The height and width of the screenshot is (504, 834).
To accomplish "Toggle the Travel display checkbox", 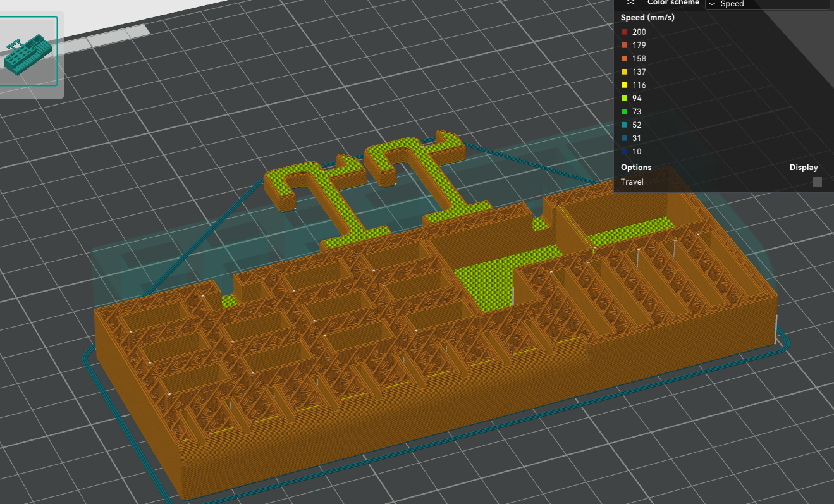I will pyautogui.click(x=817, y=182).
